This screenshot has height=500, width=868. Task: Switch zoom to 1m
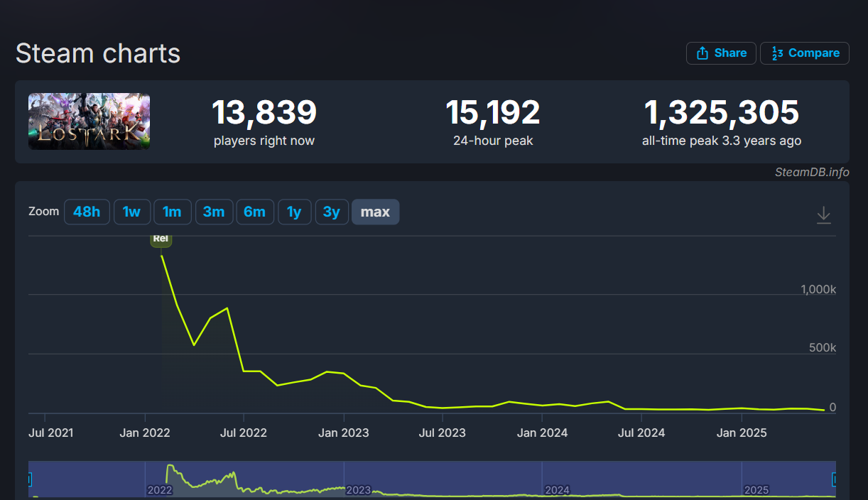coord(172,212)
